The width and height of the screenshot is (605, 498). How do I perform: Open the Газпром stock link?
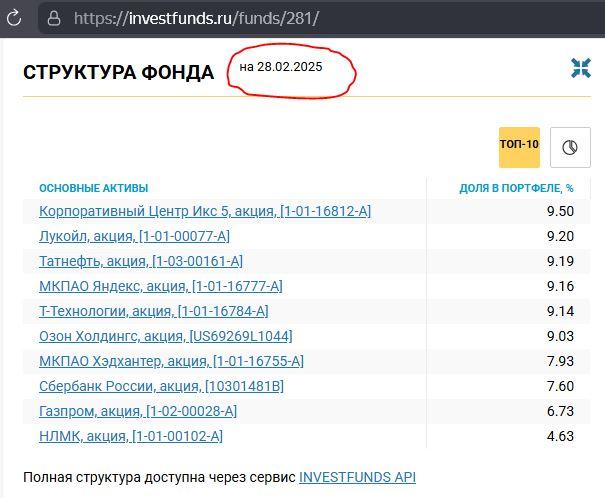click(x=138, y=411)
